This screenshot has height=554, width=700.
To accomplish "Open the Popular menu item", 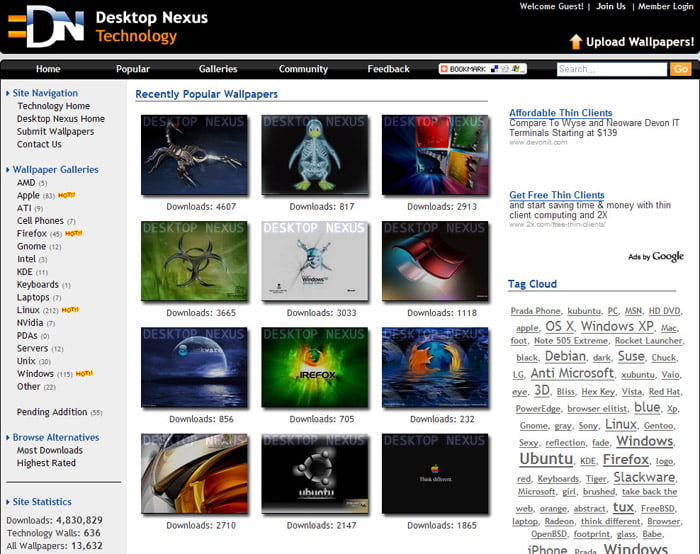I will coord(133,69).
